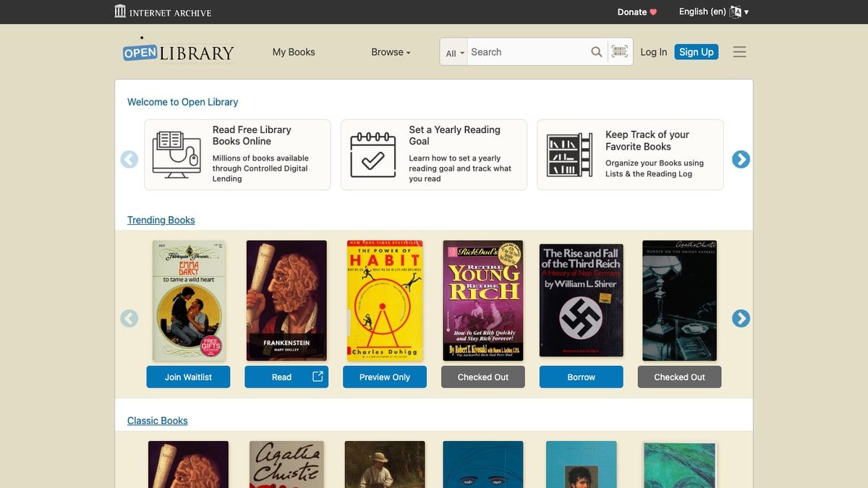Click Join Waitlist for the Emma Darcy book
Viewport: 868px width, 488px height.
point(188,377)
